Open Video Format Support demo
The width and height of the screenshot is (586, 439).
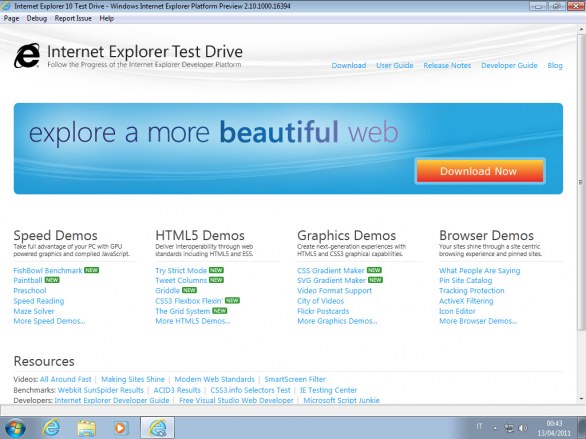pos(334,291)
